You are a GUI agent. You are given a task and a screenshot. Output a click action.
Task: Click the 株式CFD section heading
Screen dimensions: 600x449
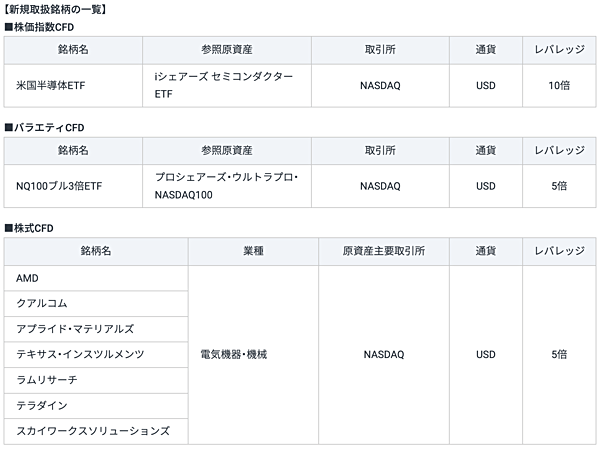click(29, 228)
